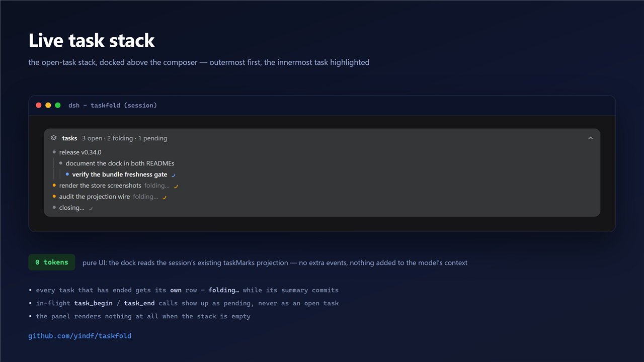Click 'folding…' label on audit projection row
644x362 pixels.
tap(145, 197)
